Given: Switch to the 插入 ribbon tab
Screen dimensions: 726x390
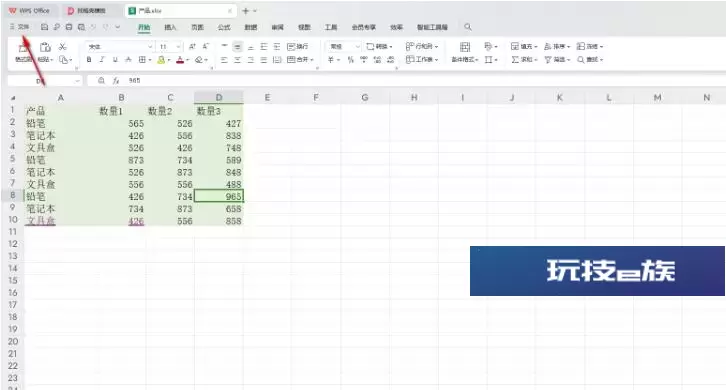Looking at the screenshot, I should click(170, 27).
